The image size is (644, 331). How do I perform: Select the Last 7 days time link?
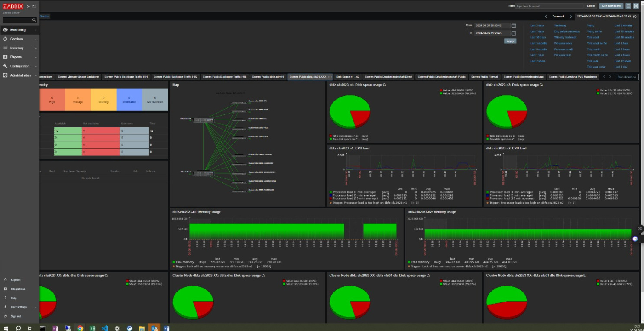point(537,32)
